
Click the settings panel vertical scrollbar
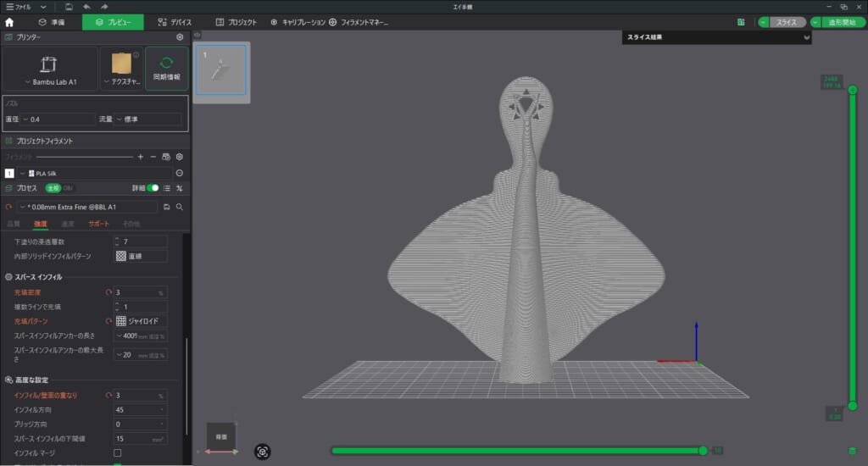pos(186,386)
